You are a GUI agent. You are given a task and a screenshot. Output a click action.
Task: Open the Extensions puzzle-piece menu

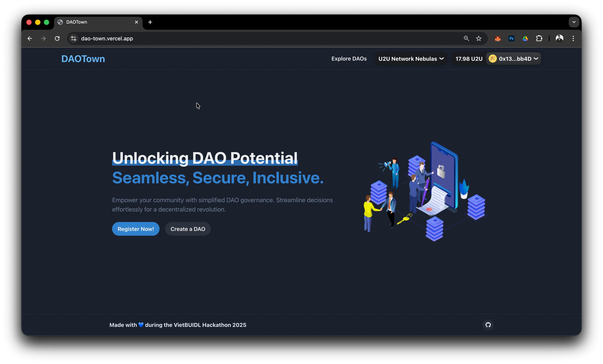(x=539, y=38)
